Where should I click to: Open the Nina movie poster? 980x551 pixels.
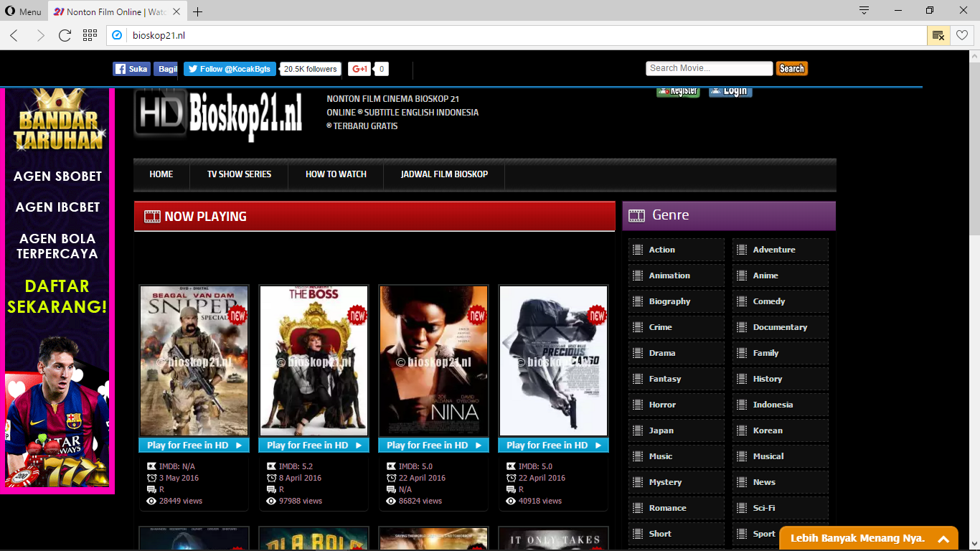(x=433, y=361)
